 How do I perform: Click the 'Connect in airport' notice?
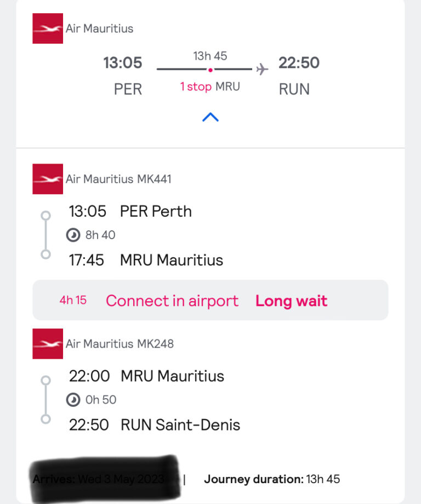tap(172, 301)
